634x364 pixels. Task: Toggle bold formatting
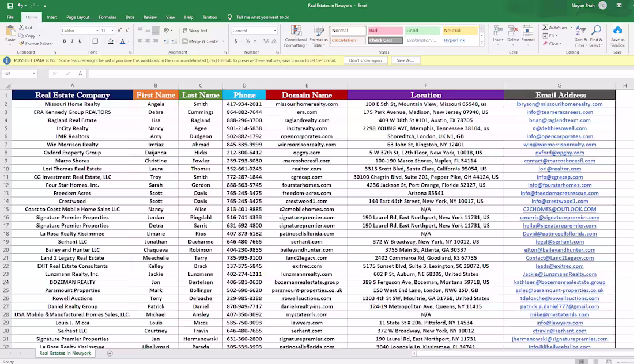point(65,41)
